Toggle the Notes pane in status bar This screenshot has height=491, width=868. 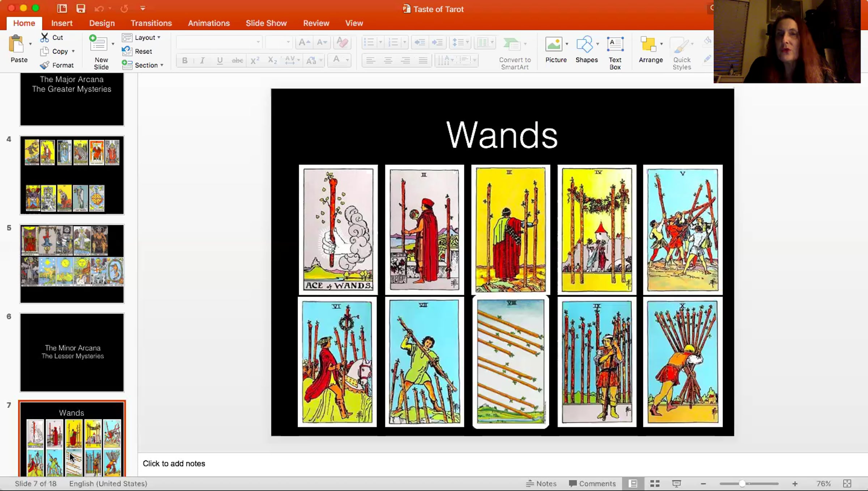click(541, 483)
